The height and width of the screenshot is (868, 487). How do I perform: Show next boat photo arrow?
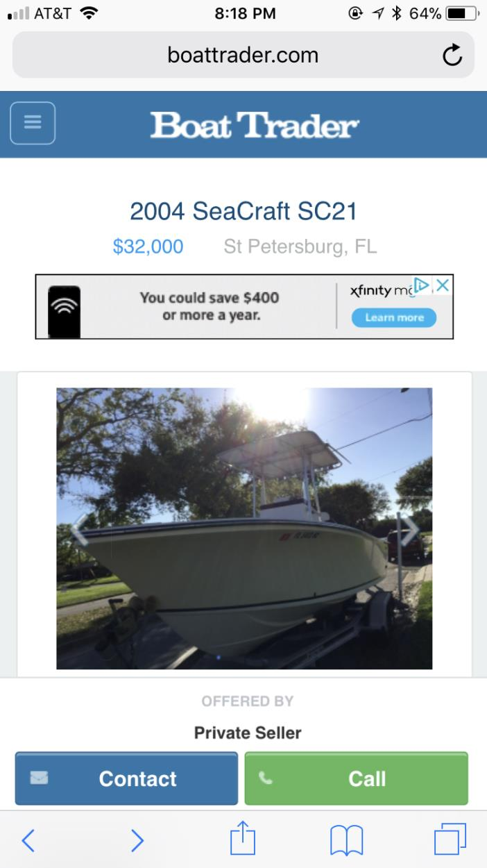click(x=410, y=530)
